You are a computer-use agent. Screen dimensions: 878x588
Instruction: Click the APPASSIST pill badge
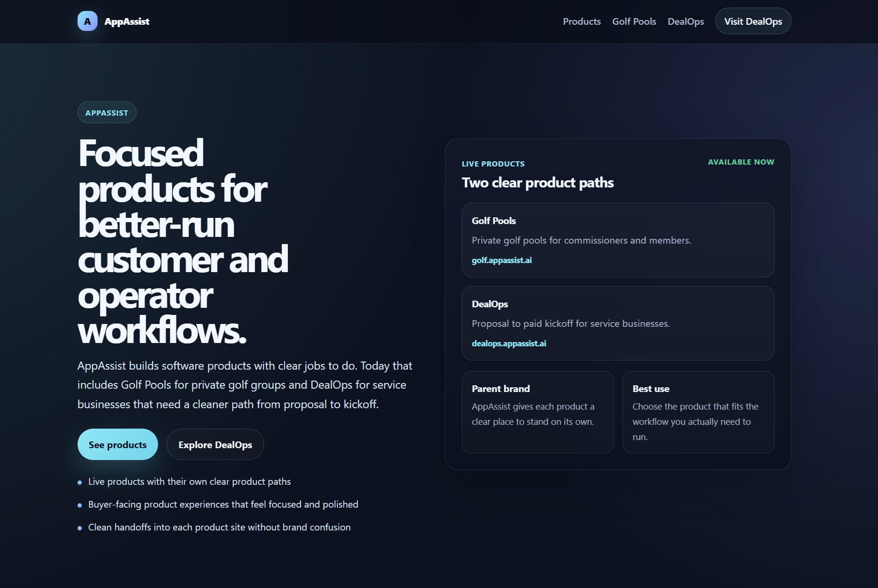[x=107, y=112]
